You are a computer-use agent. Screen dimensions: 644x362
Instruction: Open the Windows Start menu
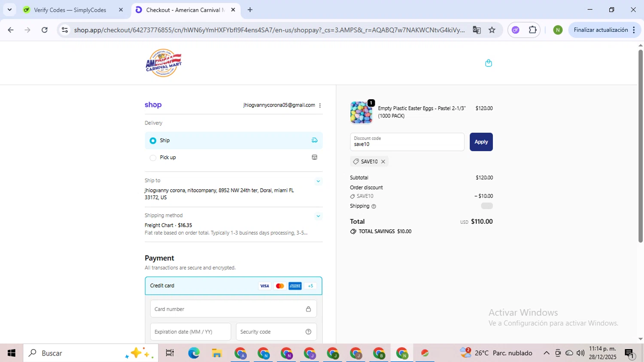pyautogui.click(x=12, y=353)
